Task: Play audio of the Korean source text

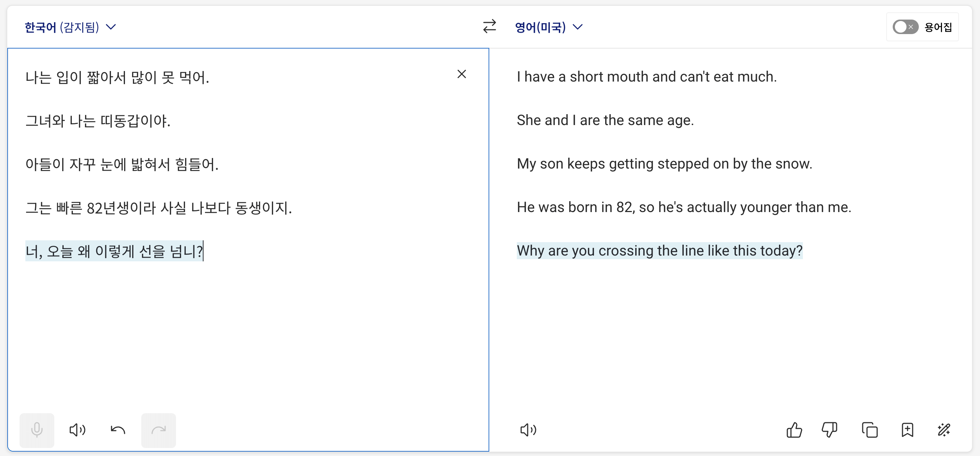Action: pyautogui.click(x=77, y=430)
